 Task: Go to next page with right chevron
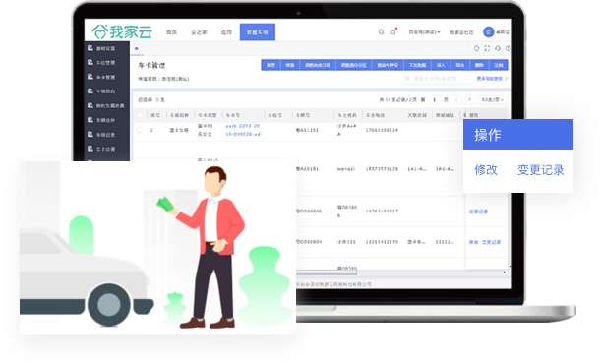(x=469, y=100)
